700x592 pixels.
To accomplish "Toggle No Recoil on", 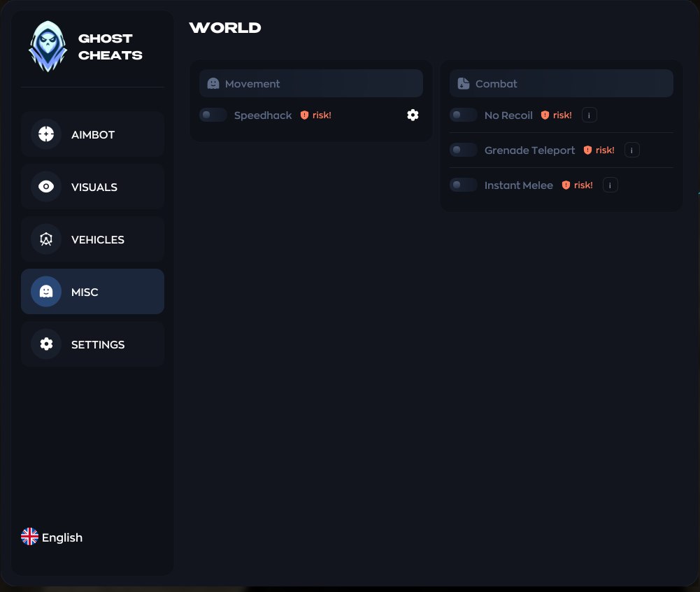I will click(x=464, y=115).
